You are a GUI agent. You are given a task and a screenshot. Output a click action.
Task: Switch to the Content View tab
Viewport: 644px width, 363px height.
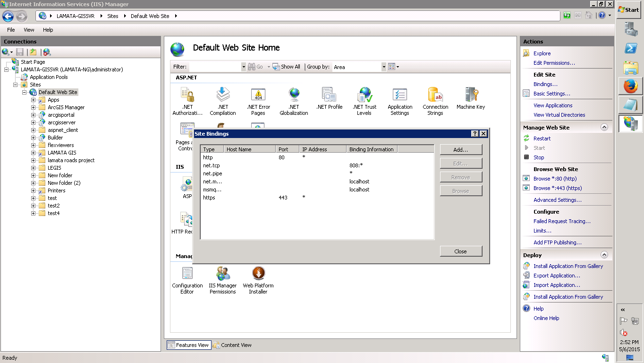point(232,345)
